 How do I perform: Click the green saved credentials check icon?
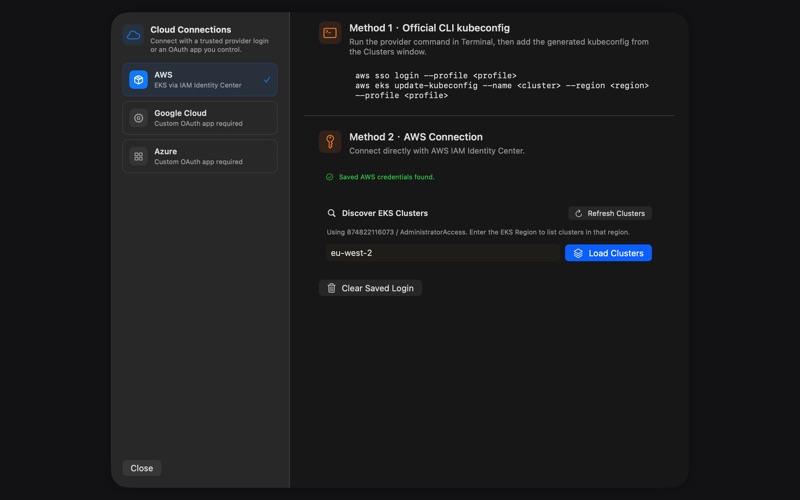tap(330, 177)
